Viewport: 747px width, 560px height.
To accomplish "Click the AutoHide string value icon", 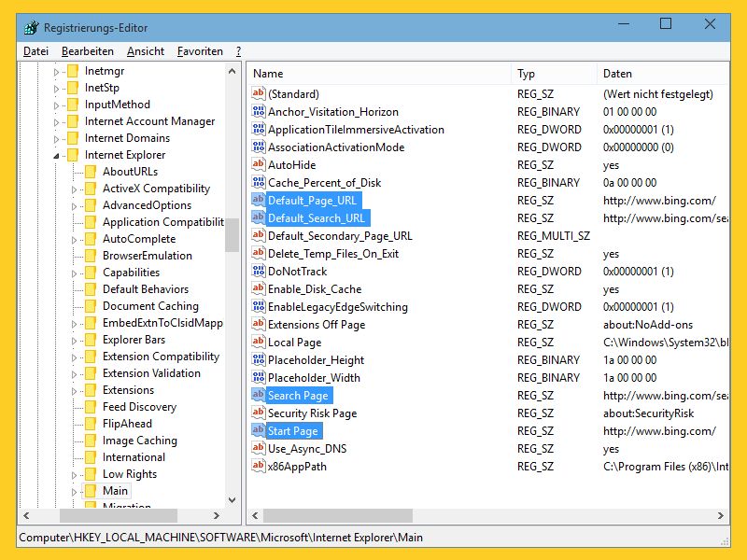I will pyautogui.click(x=259, y=164).
